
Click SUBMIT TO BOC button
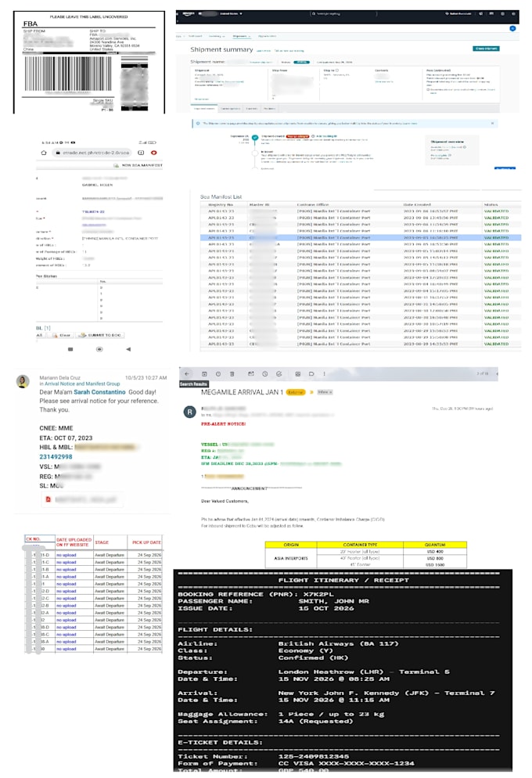(x=101, y=336)
